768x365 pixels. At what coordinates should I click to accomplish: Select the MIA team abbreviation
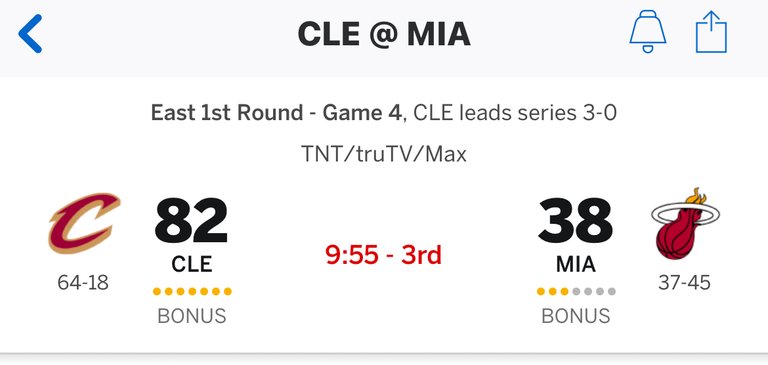pos(576,265)
